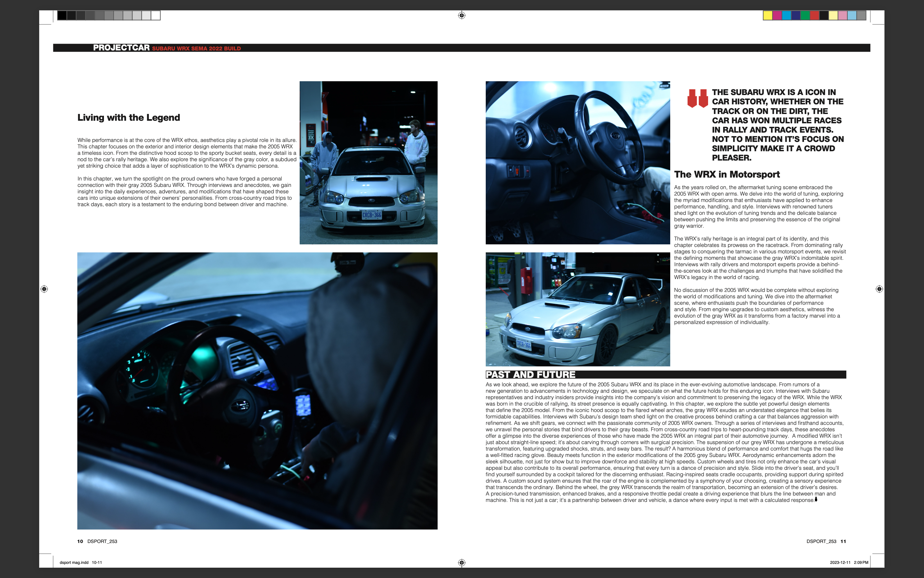Click the silver WRX at gas pump photo

(578, 309)
